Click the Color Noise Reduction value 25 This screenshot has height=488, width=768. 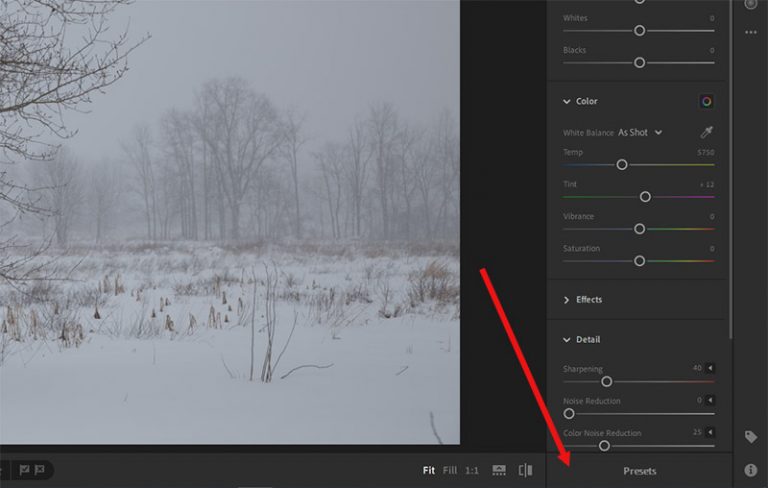[x=697, y=432]
